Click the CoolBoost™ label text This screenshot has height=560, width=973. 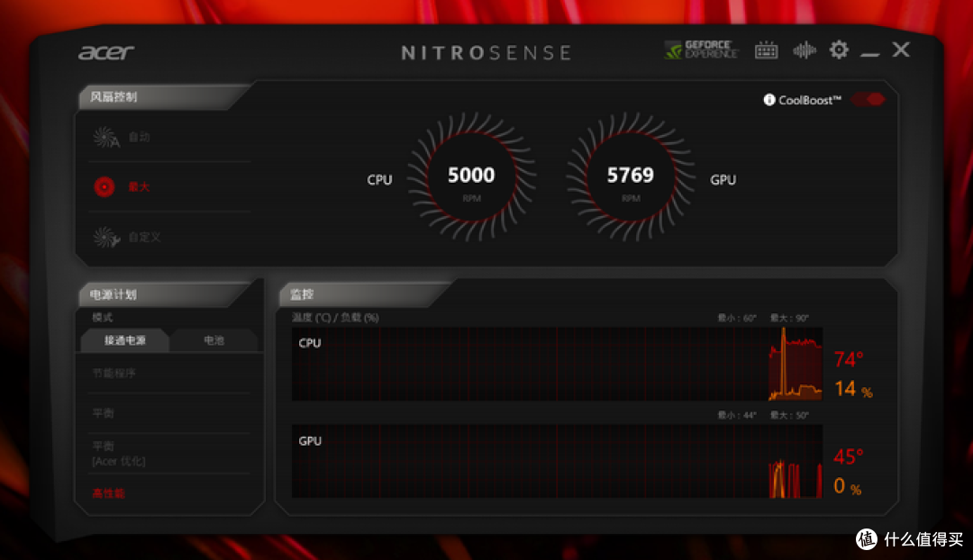(x=810, y=100)
